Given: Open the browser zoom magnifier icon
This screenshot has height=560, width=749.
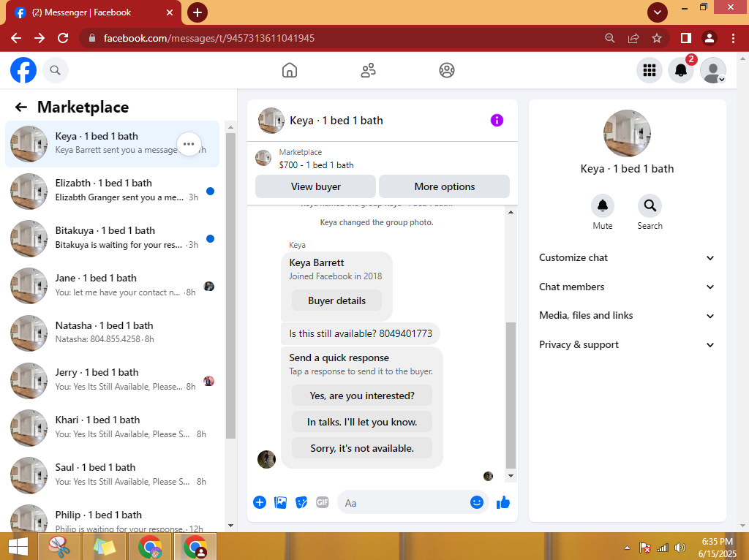Looking at the screenshot, I should [x=609, y=38].
